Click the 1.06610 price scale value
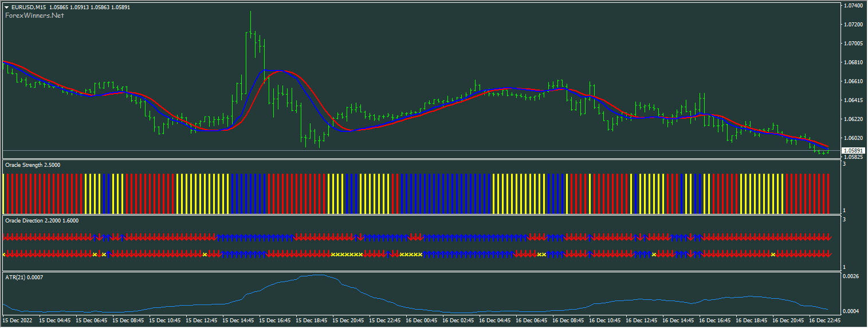Viewport: 868px width, 328px height. (x=853, y=81)
